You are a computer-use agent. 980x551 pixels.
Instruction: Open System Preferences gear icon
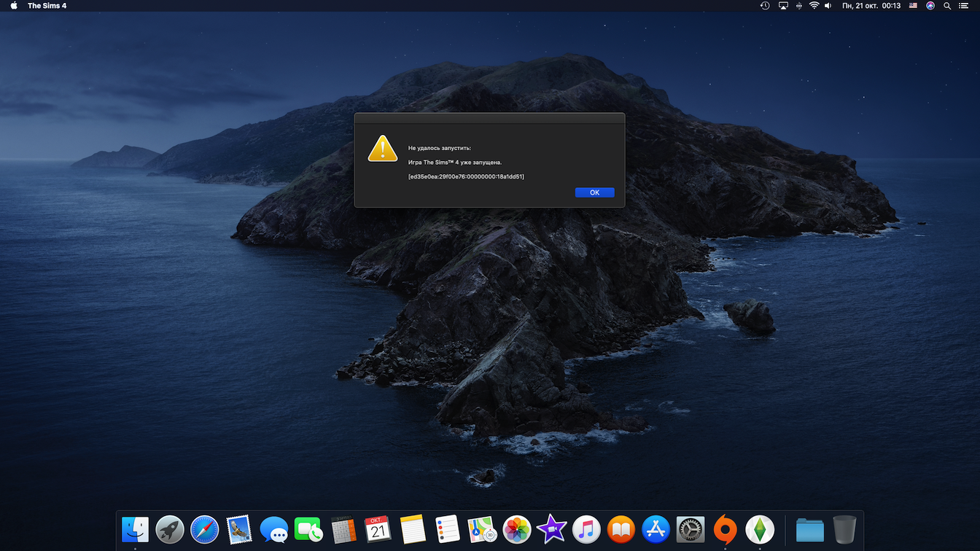691,530
